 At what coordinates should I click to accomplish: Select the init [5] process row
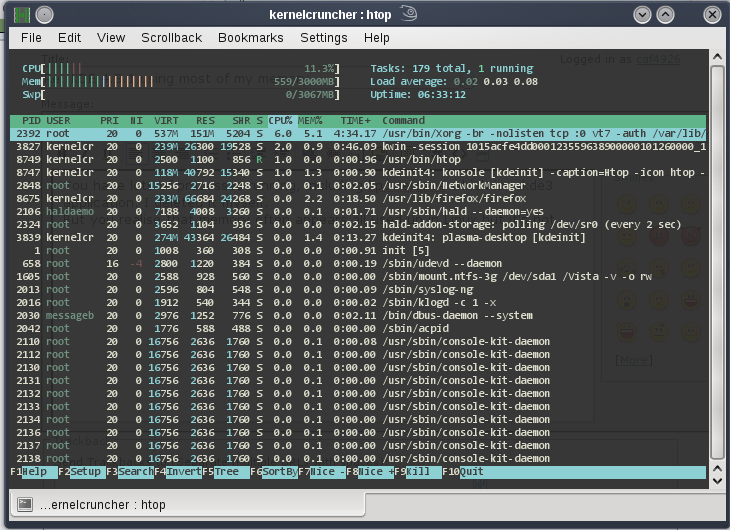(x=358, y=251)
